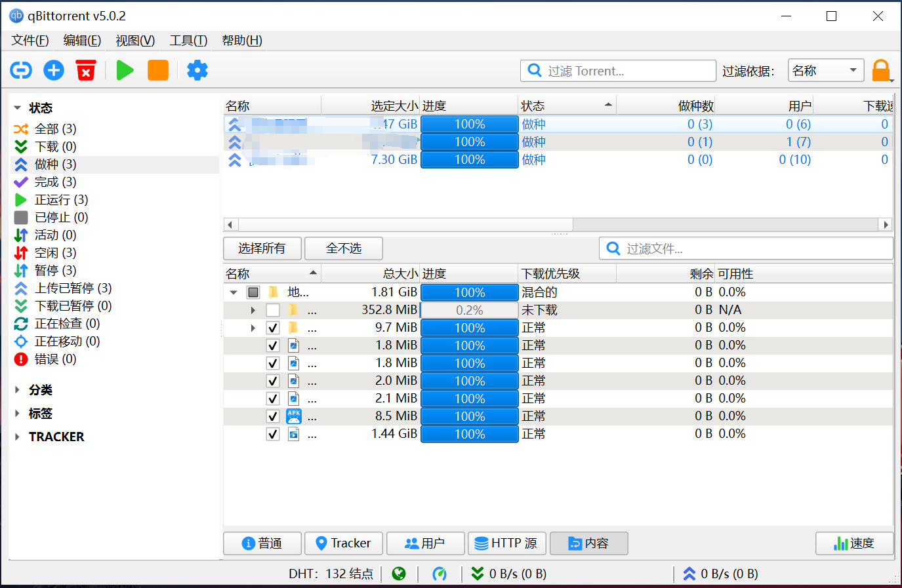Click the 速度 graph button

854,543
